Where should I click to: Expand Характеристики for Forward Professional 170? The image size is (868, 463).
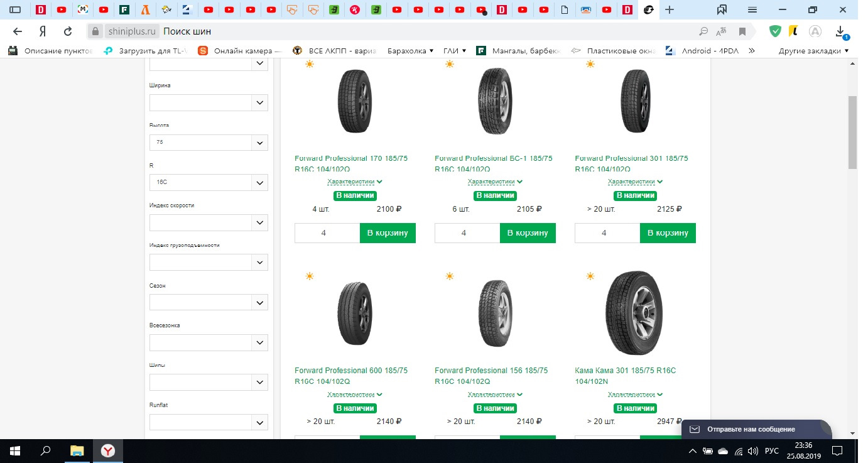pyautogui.click(x=355, y=182)
